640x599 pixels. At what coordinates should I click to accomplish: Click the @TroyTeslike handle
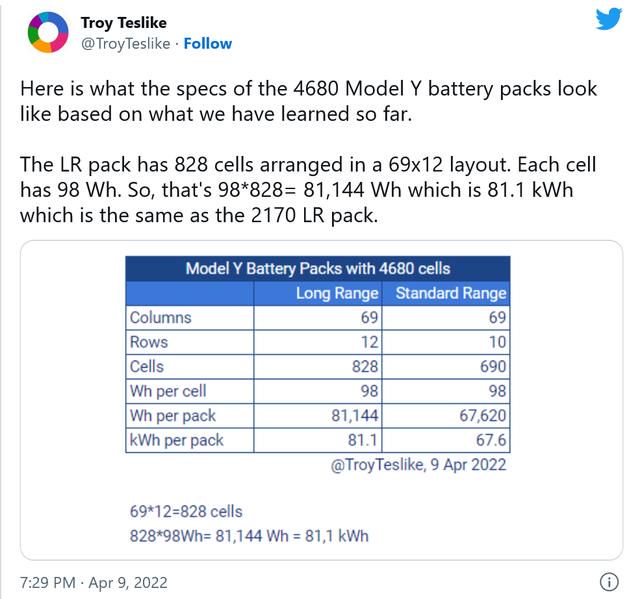126,44
